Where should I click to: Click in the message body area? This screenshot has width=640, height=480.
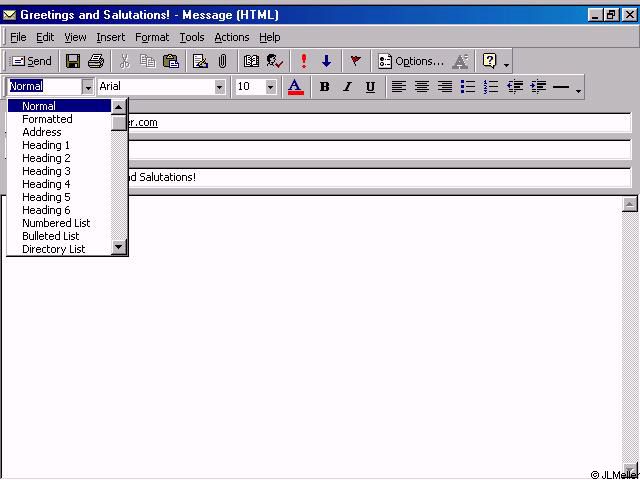click(x=312, y=337)
